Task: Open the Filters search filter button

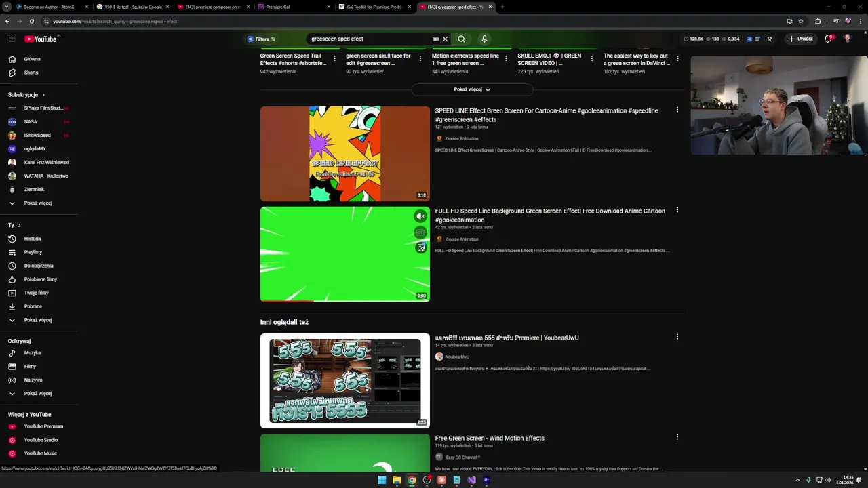Action: point(262,39)
